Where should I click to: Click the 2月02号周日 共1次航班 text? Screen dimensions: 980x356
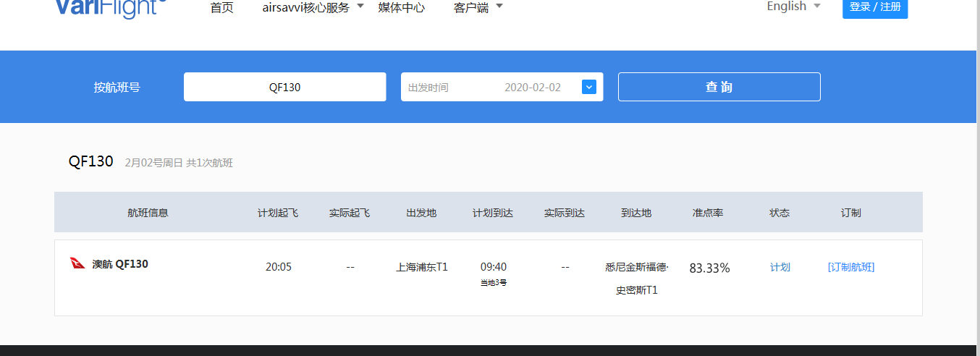(179, 163)
